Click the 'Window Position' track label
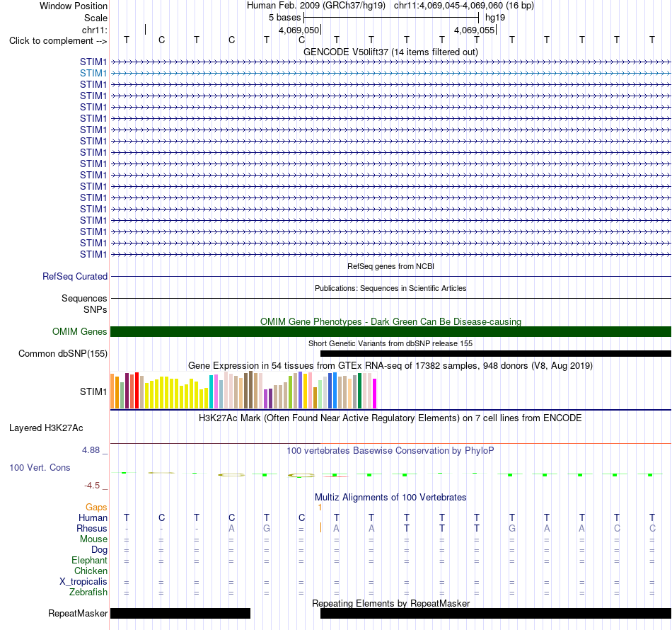672x630 pixels. point(74,6)
